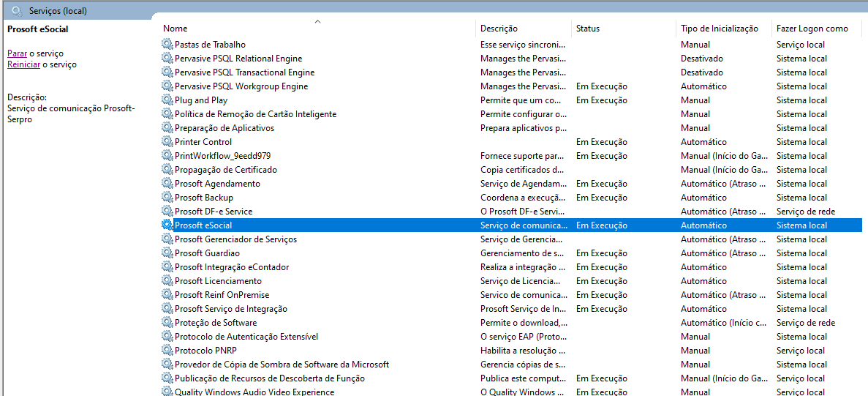The height and width of the screenshot is (396, 868).
Task: Select the Prosoft Guardiao service name
Action: pos(207,253)
